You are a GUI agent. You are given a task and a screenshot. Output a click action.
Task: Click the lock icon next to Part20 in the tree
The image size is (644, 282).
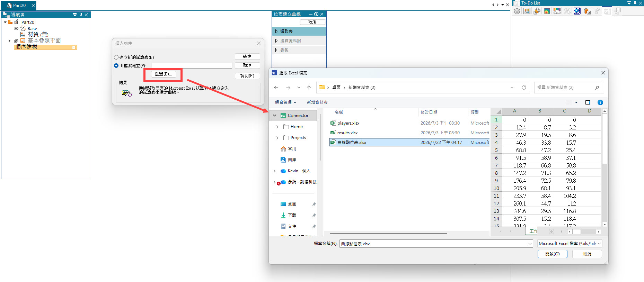(16, 22)
